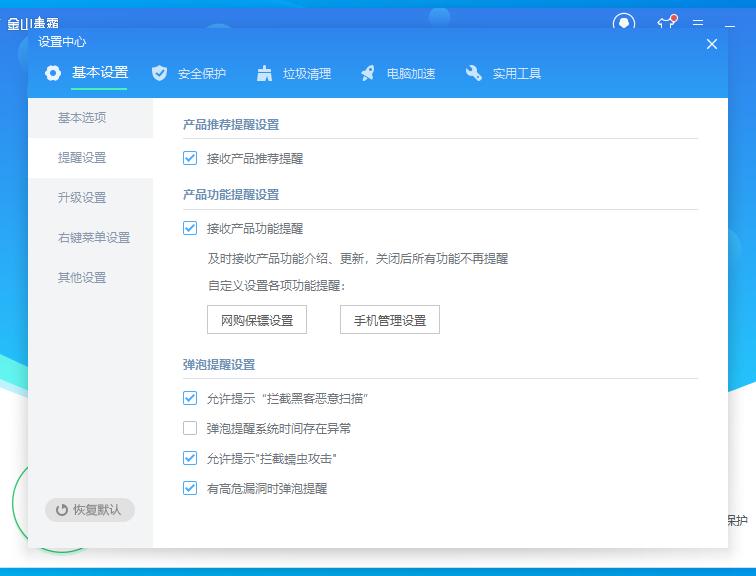Minimize the 金山毒霸 main window
The width and height of the screenshot is (756, 576).
730,25
